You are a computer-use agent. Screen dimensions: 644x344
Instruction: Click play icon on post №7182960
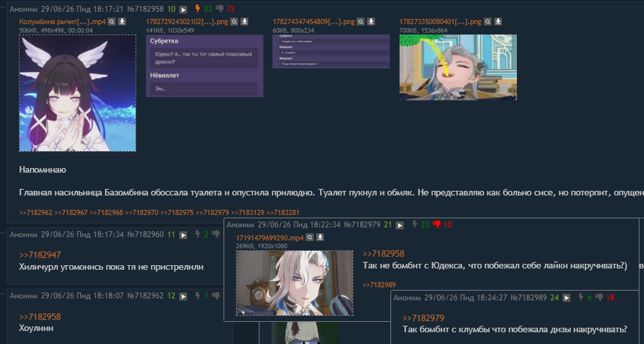tap(183, 235)
